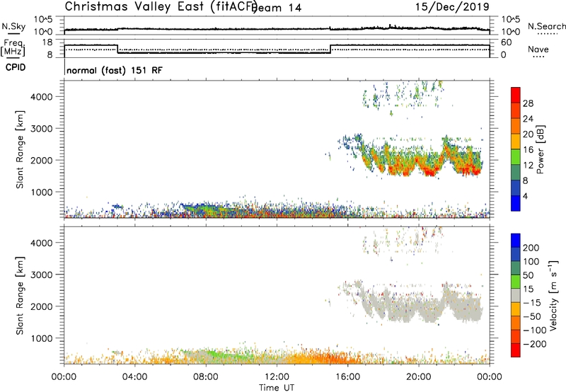Click the "2000" range tick of the velocity panel
Image resolution: width=566 pixels, height=392 pixels.
[42, 306]
